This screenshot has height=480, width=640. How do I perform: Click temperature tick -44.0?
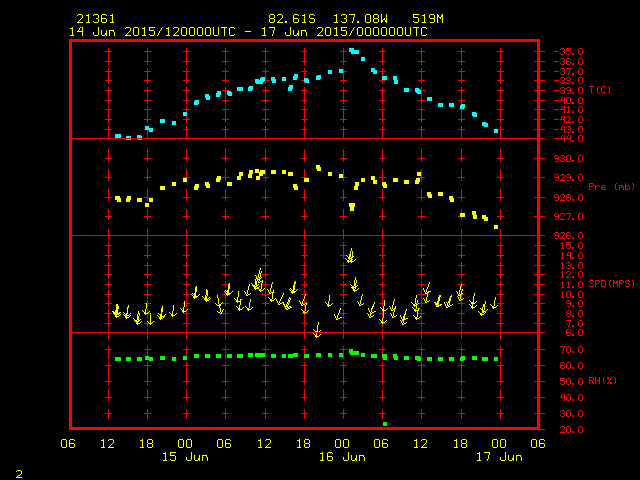569,139
